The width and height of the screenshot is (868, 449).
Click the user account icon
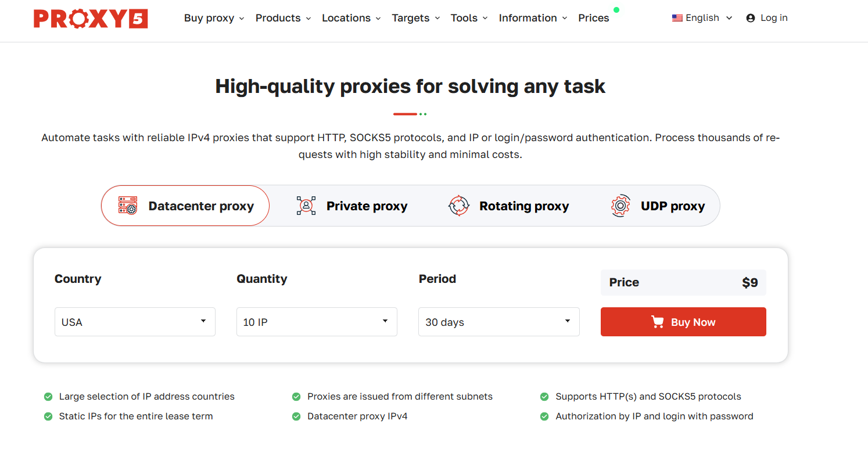pos(751,18)
